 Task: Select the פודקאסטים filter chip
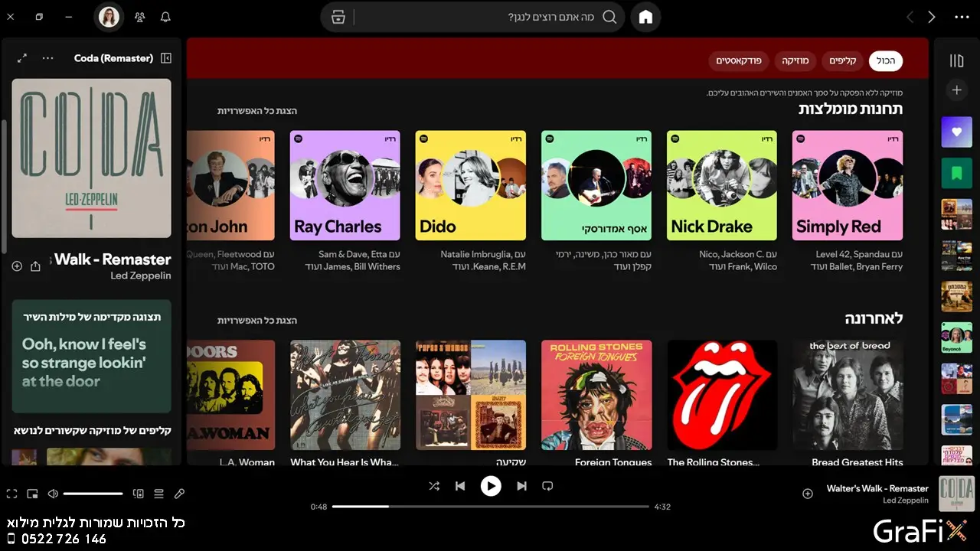(x=738, y=61)
